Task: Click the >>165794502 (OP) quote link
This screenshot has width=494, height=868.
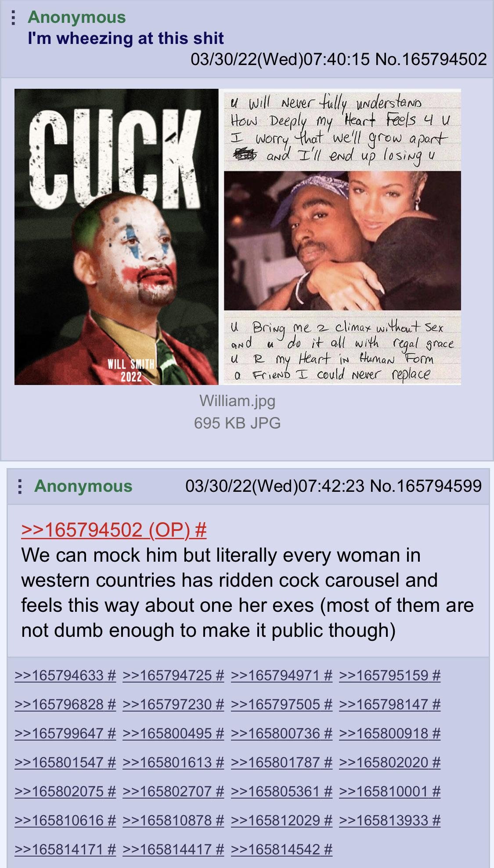Action: (x=114, y=530)
